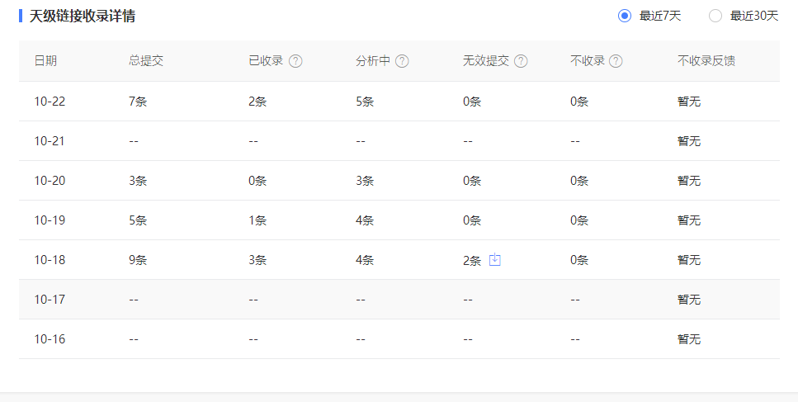Click the 10-17 date cell

pyautogui.click(x=49, y=299)
